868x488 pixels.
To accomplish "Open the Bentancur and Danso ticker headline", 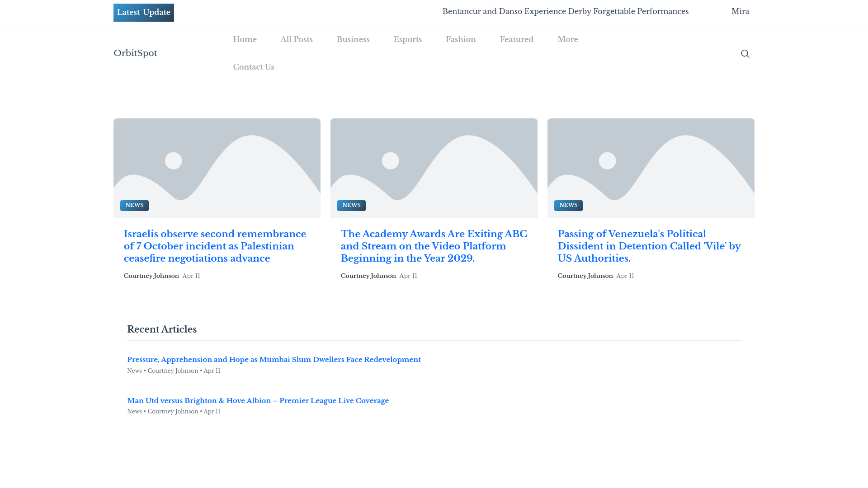I will [x=566, y=11].
